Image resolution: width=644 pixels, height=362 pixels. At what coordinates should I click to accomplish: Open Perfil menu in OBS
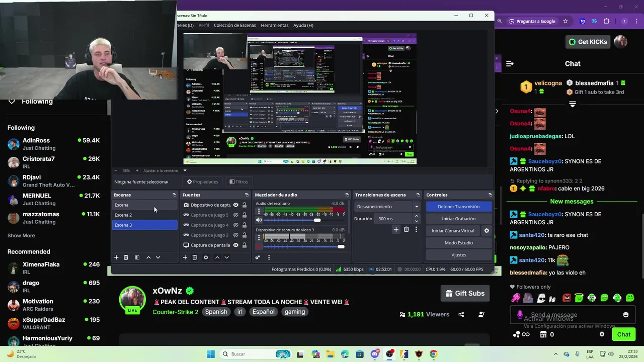click(204, 25)
